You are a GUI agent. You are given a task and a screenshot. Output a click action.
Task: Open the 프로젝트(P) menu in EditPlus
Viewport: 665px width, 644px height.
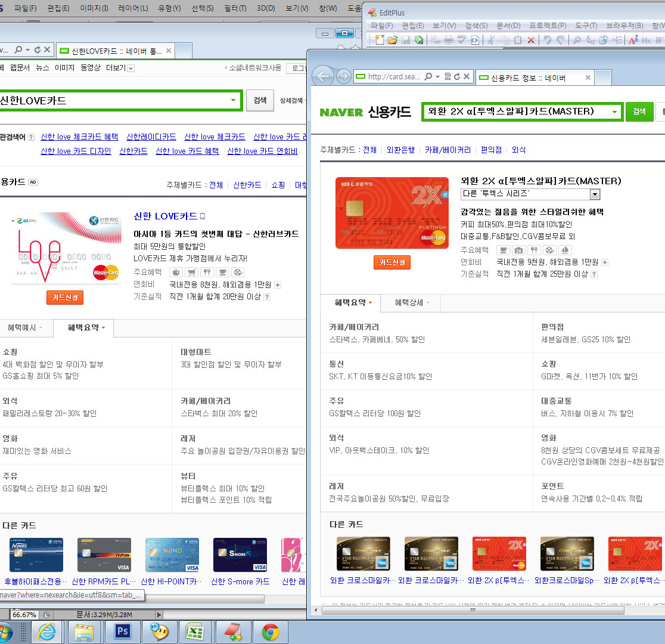pyautogui.click(x=548, y=26)
